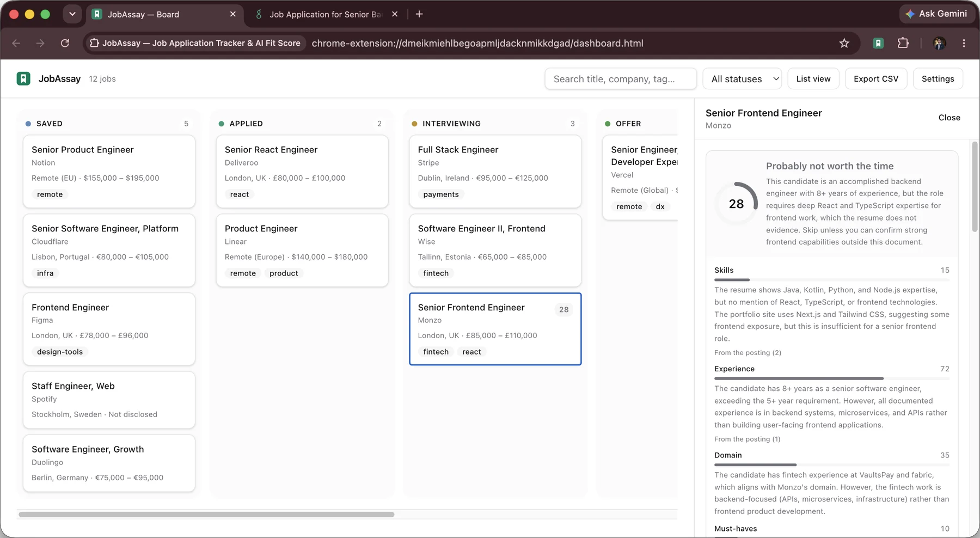The image size is (980, 538).
Task: Click the Domain score bar
Action: (x=832, y=465)
